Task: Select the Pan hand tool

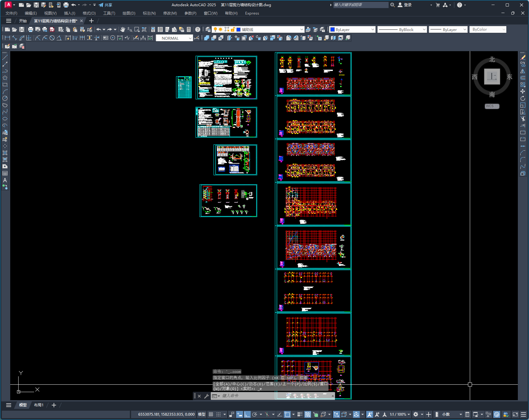Action: pyautogui.click(x=123, y=29)
